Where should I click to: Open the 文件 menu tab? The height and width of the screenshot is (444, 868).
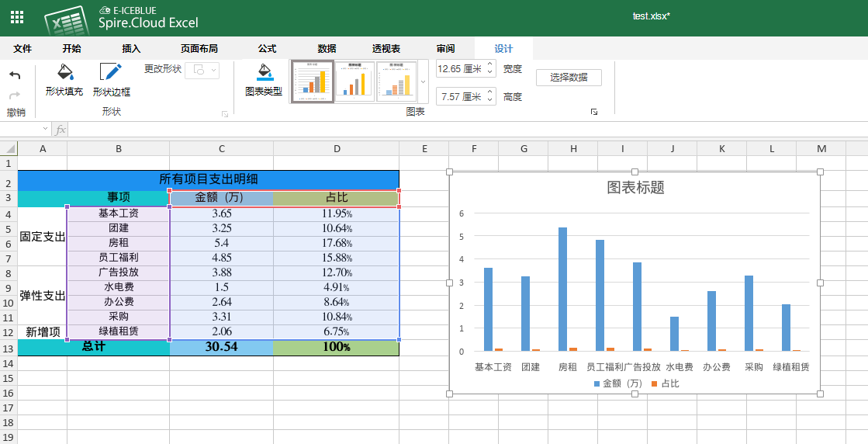(22, 49)
